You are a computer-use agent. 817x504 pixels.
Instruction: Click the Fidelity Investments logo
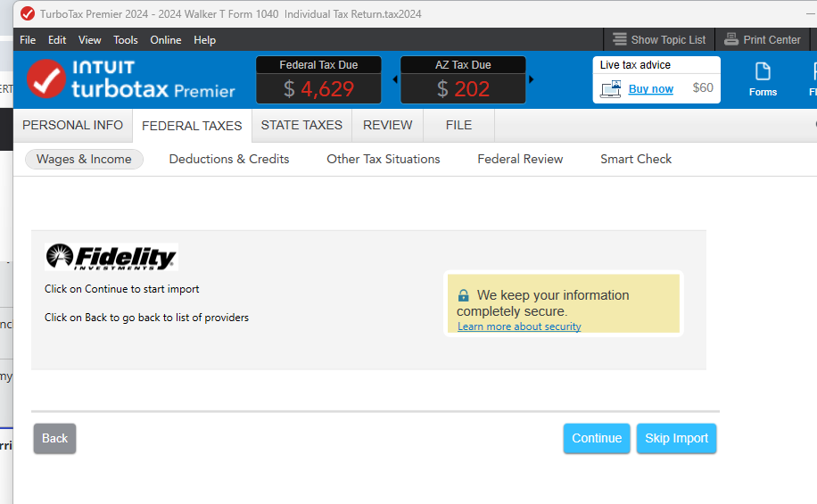(x=111, y=257)
